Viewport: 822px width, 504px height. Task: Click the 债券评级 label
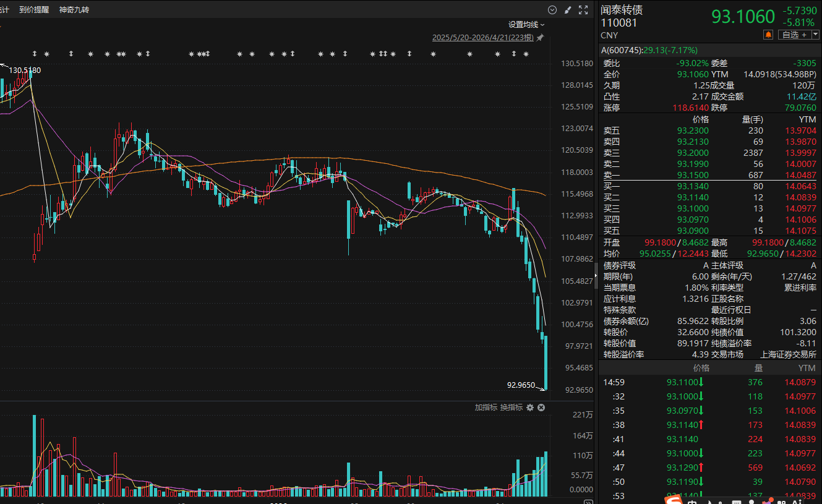(x=619, y=265)
